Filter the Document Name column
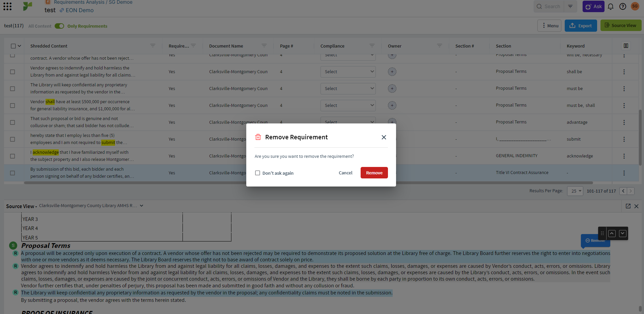644x314 pixels. (x=264, y=46)
